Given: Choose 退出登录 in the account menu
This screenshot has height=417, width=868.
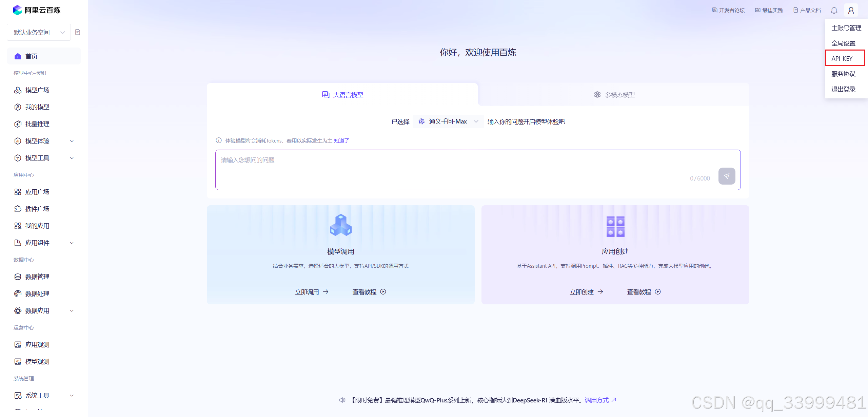Looking at the screenshot, I should (x=843, y=89).
